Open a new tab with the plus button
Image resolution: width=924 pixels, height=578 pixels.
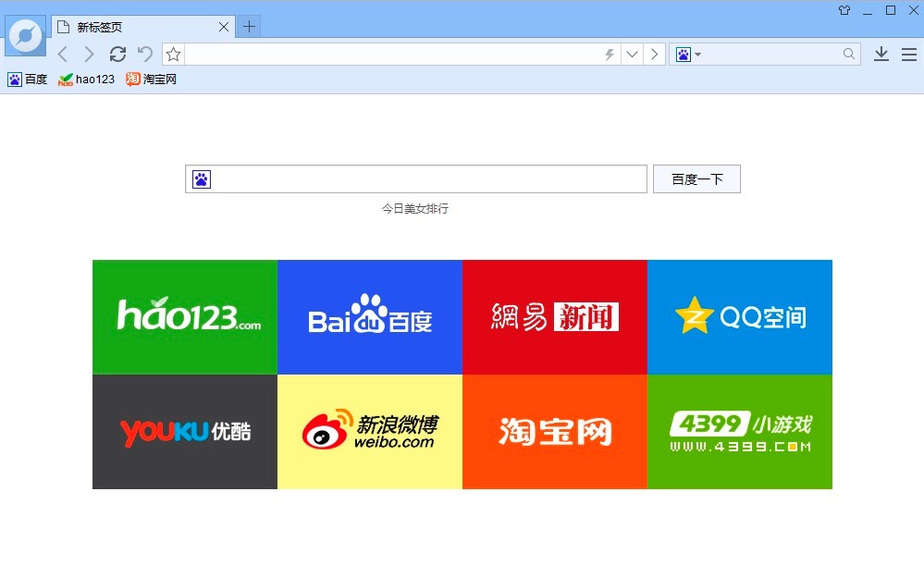pos(248,27)
